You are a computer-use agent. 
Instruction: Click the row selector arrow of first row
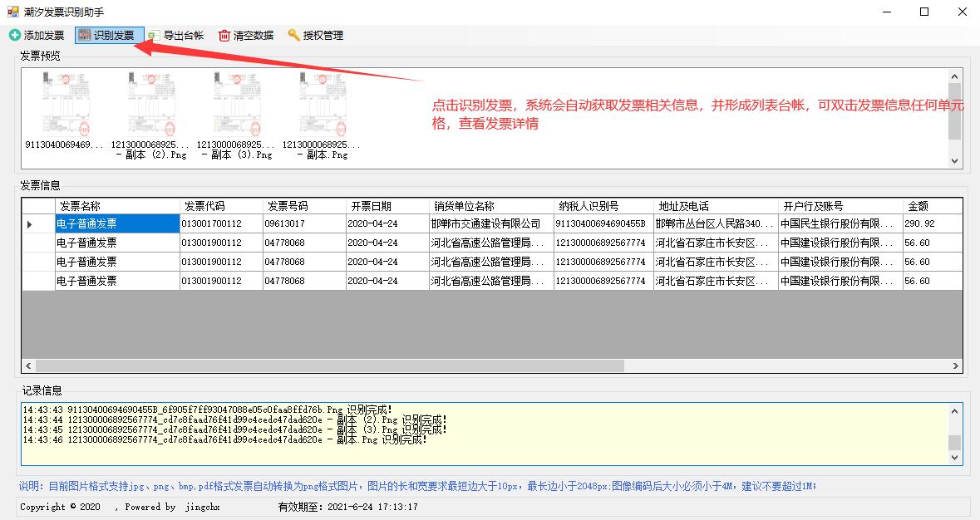point(31,224)
